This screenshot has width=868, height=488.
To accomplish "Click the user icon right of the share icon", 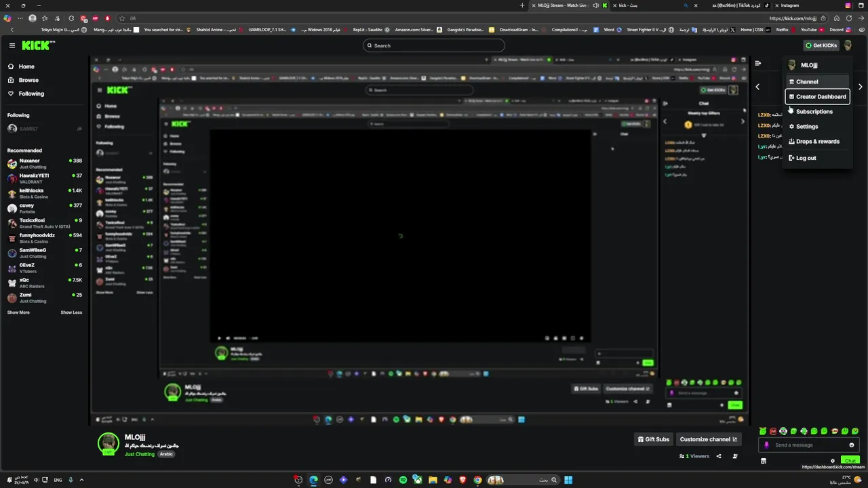I will click(735, 456).
